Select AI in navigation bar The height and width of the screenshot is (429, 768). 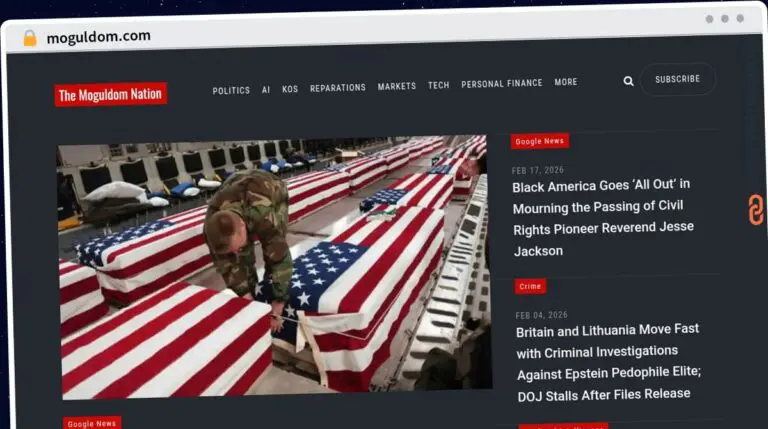[266, 89]
